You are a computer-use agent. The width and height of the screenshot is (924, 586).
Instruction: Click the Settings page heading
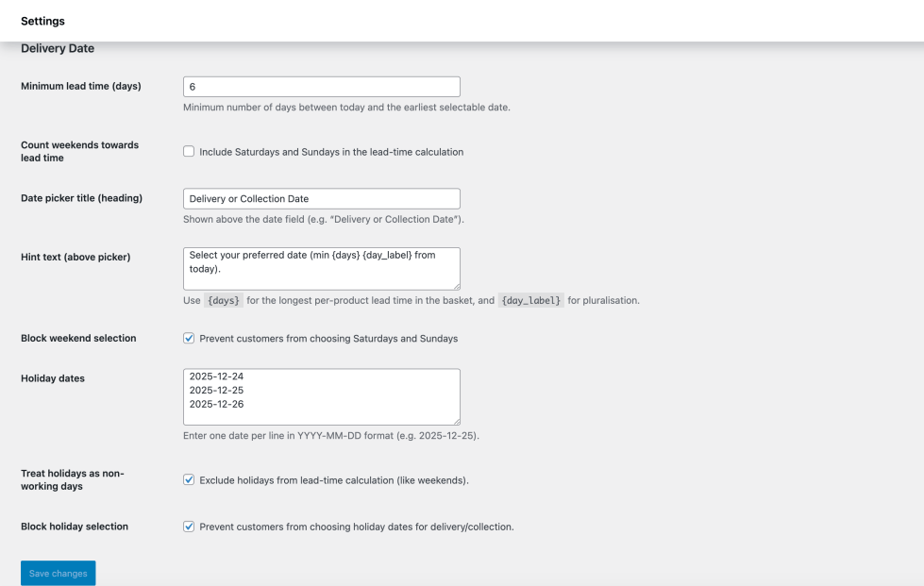click(42, 21)
